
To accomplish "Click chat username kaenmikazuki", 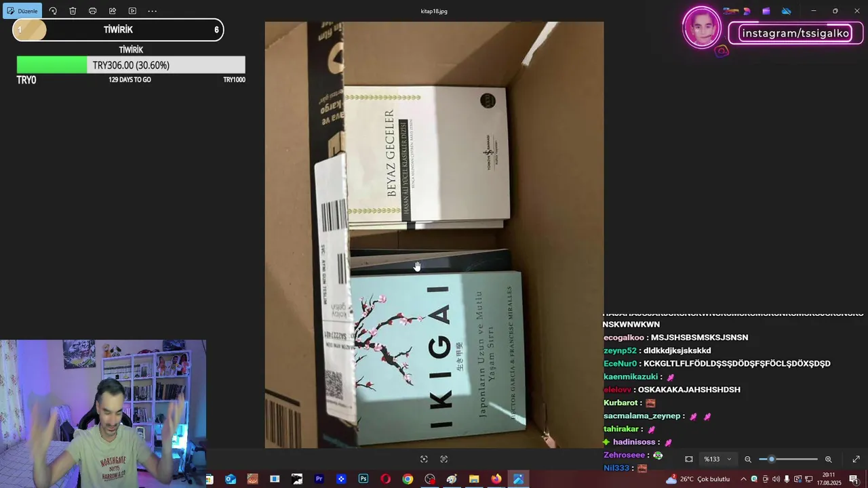I will point(631,377).
